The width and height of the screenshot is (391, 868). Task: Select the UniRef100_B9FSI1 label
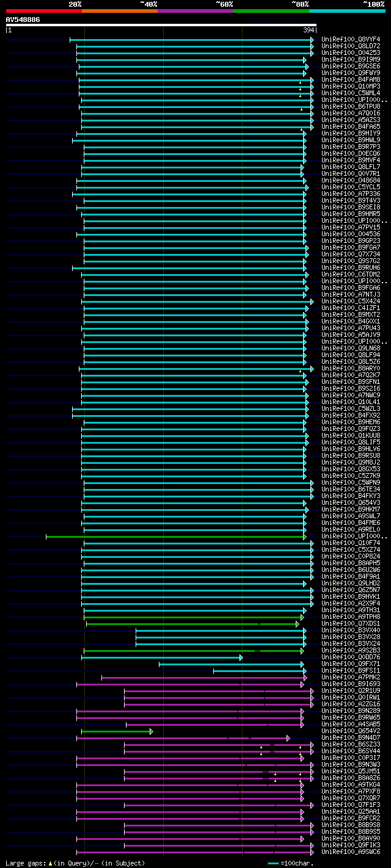351,670
